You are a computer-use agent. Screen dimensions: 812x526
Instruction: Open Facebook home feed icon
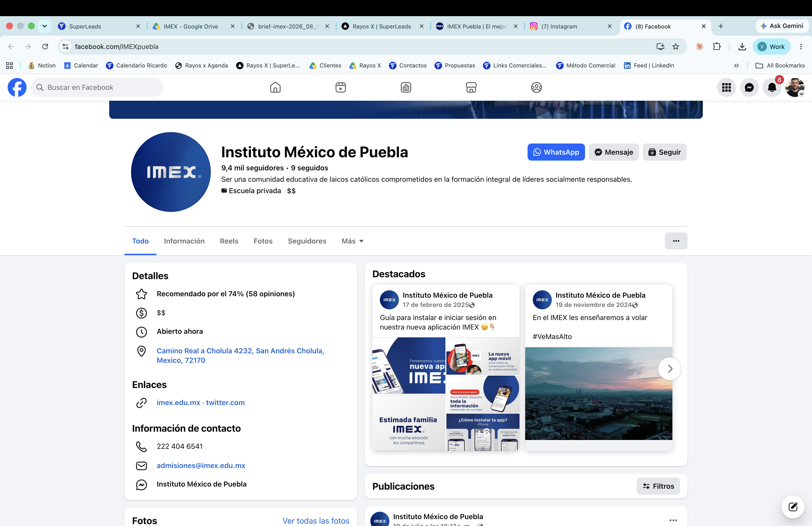[x=275, y=87]
